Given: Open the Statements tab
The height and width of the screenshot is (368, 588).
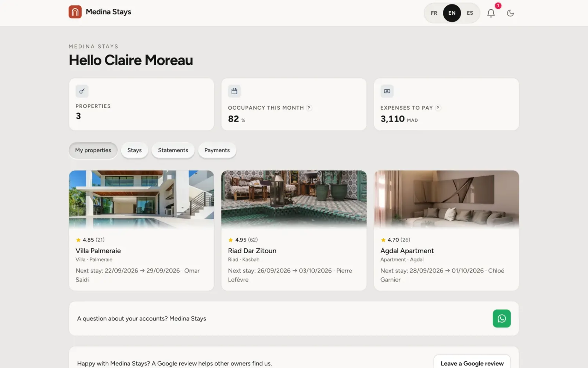Looking at the screenshot, I should (173, 150).
